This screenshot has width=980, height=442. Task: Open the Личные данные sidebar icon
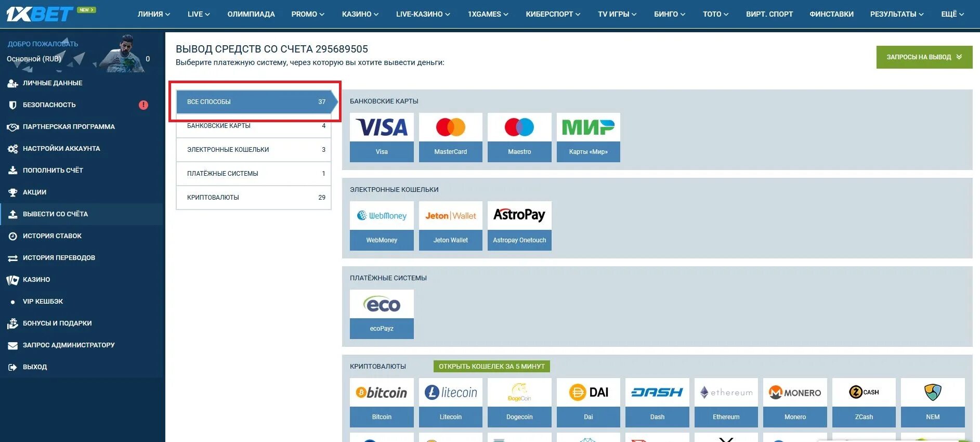12,83
